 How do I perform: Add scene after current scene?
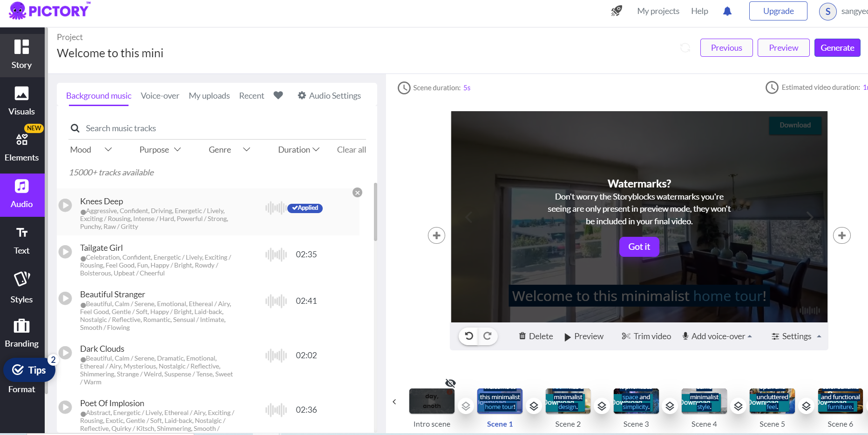[x=842, y=235]
